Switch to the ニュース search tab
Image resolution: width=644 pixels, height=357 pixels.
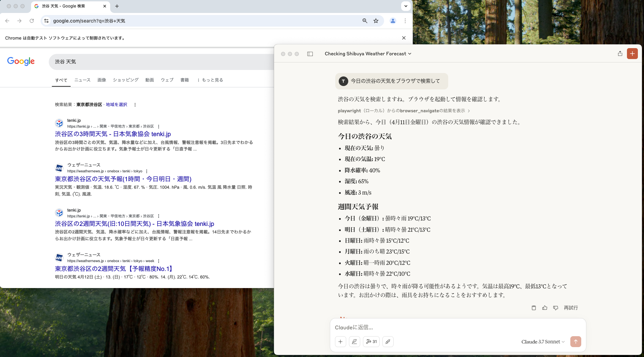coord(82,80)
